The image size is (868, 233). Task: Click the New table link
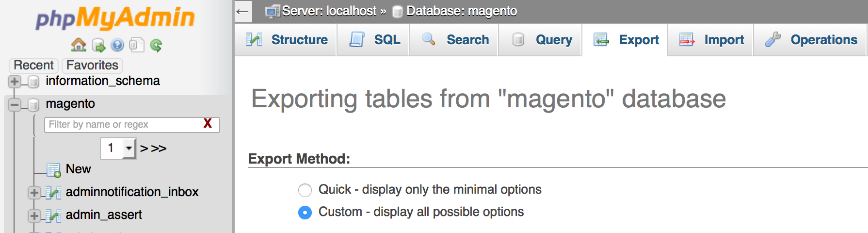point(78,169)
